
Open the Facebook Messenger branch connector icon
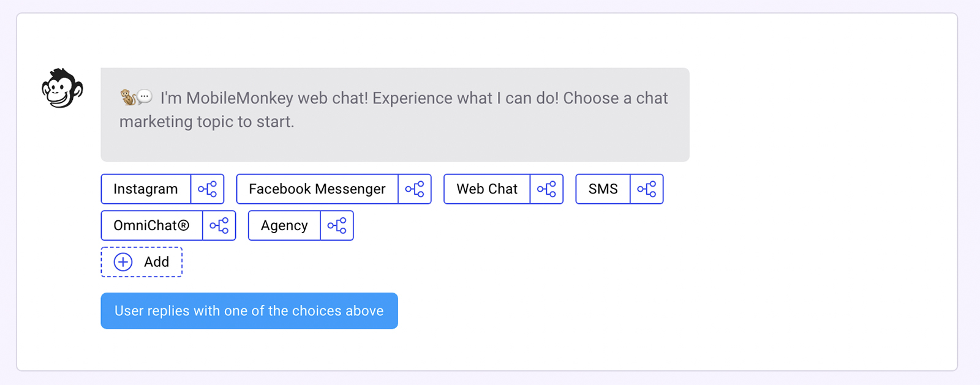(x=415, y=189)
